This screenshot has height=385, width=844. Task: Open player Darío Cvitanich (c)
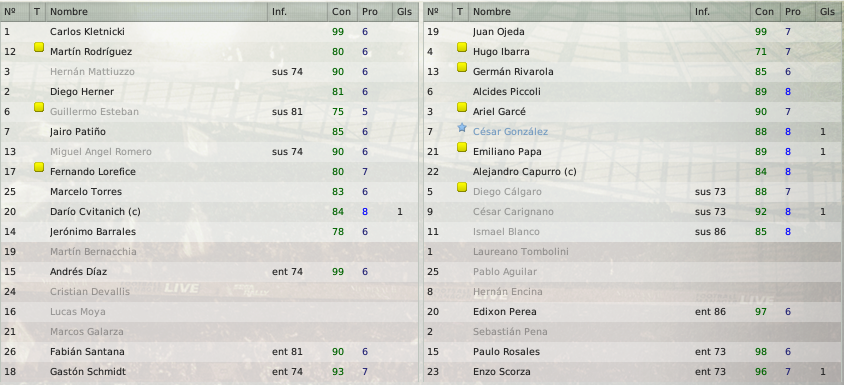95,212
